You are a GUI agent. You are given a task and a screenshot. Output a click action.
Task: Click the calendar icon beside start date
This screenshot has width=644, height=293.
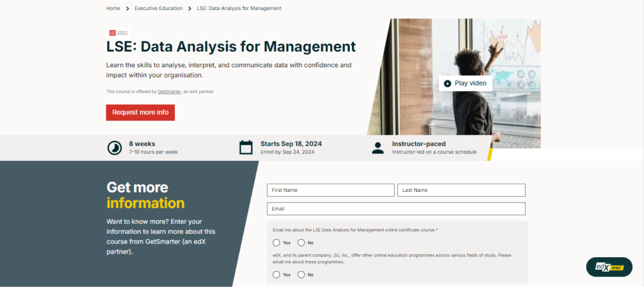pyautogui.click(x=246, y=148)
